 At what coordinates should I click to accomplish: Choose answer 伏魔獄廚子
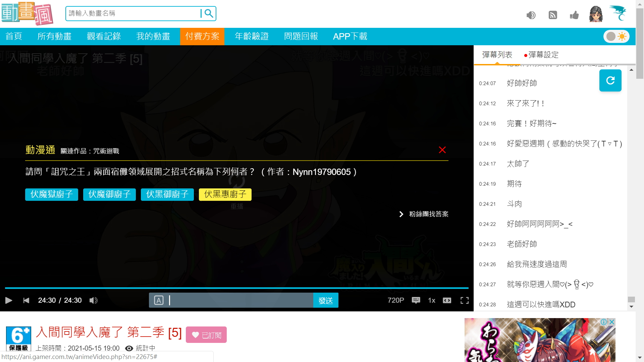(x=52, y=194)
